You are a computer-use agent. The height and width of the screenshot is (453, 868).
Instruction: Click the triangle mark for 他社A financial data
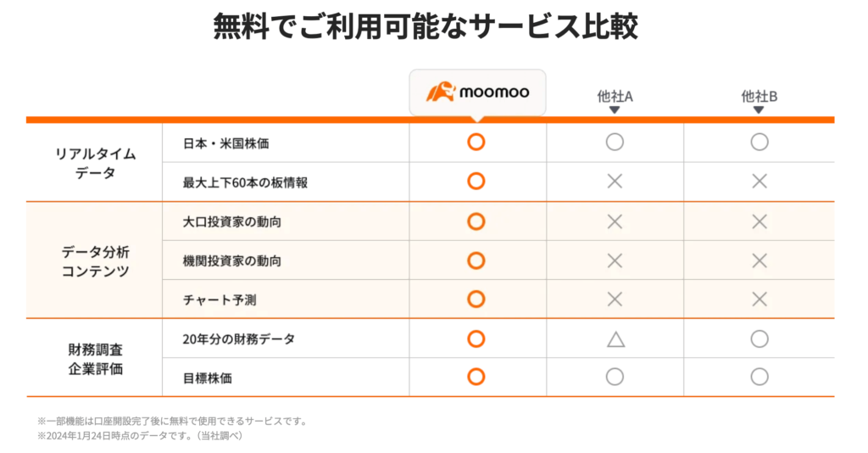point(615,339)
